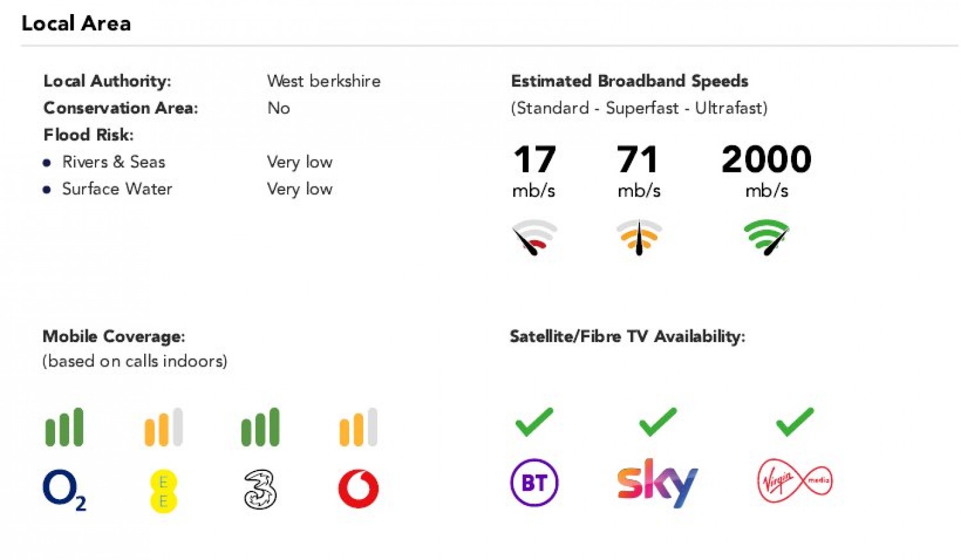Click the green checkmark above BT
The width and height of the screenshot is (961, 560).
[x=534, y=422]
